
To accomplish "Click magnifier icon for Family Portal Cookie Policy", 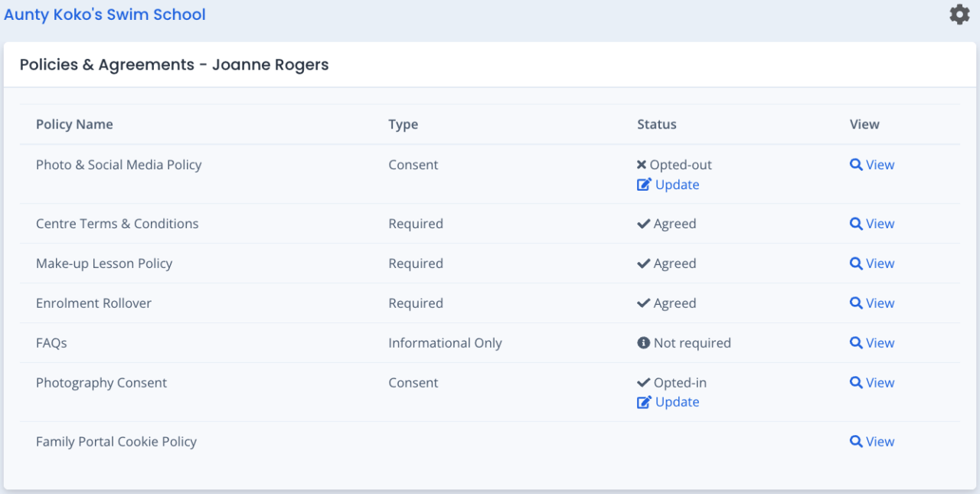I will 856,441.
